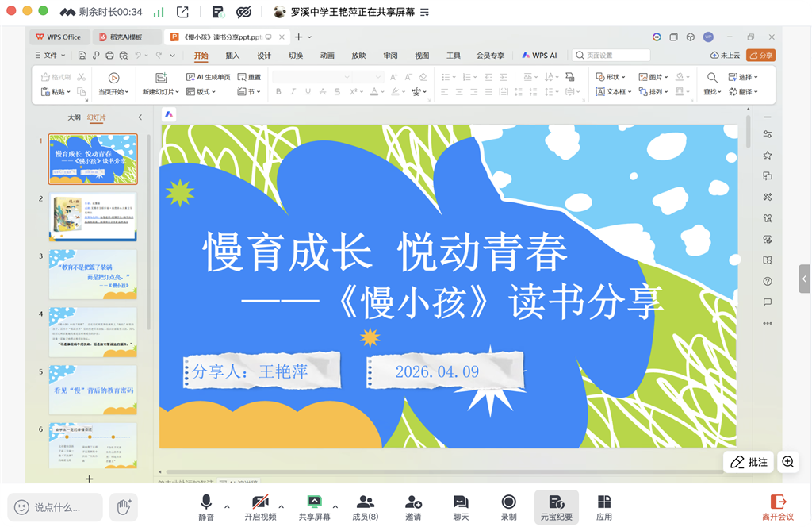Switch to the 放映 ribbon tab
The width and height of the screenshot is (812, 527).
(x=359, y=56)
